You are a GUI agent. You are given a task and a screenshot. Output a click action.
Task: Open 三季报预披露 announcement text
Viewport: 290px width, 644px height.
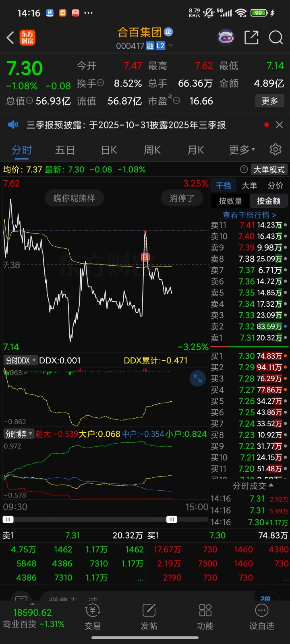pos(126,125)
